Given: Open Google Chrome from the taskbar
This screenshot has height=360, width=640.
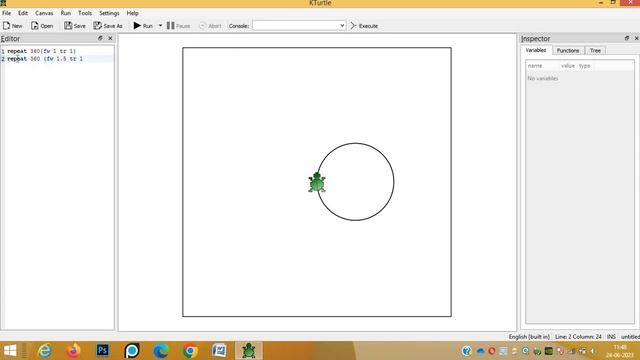Looking at the screenshot, I should tap(190, 351).
